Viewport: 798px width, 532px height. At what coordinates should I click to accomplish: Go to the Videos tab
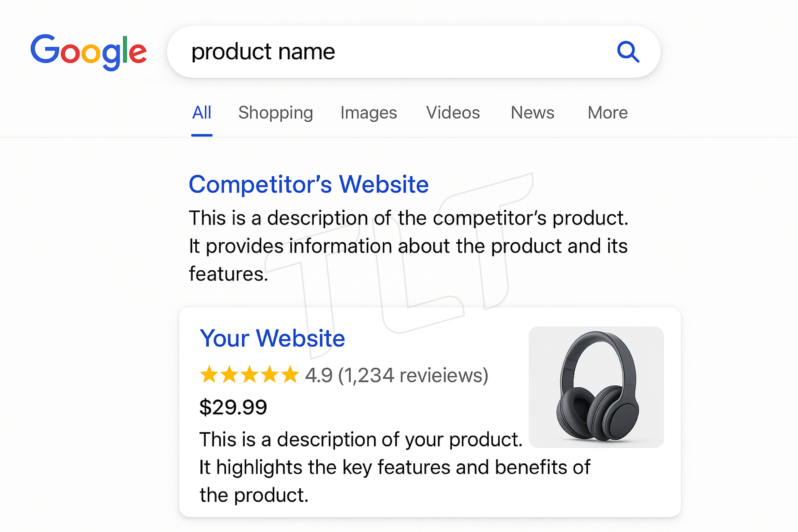(453, 113)
